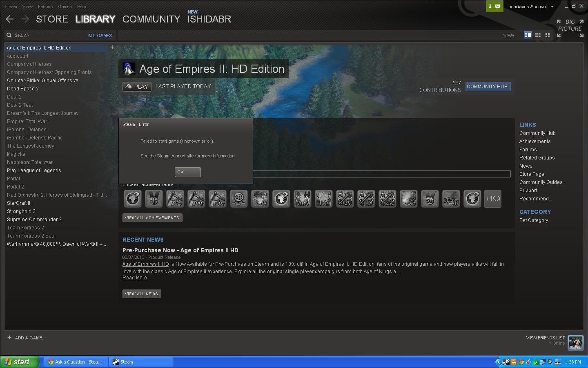Switch library to list view

click(x=538, y=35)
